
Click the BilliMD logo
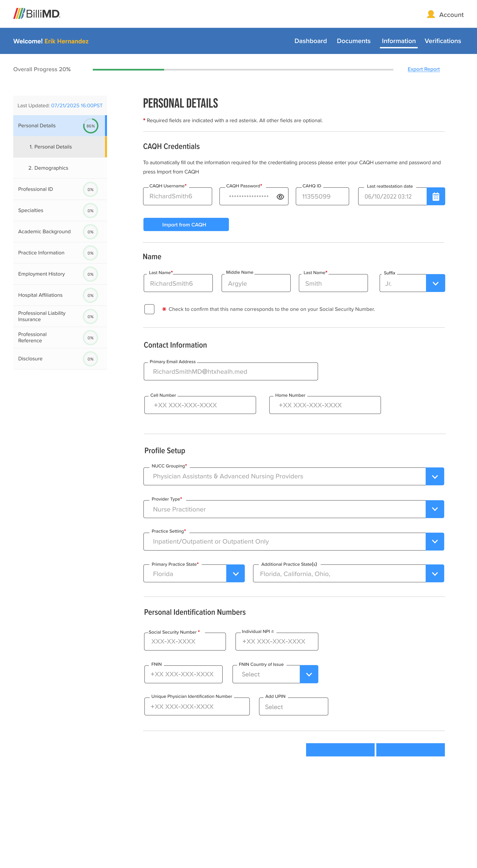pyautogui.click(x=37, y=14)
